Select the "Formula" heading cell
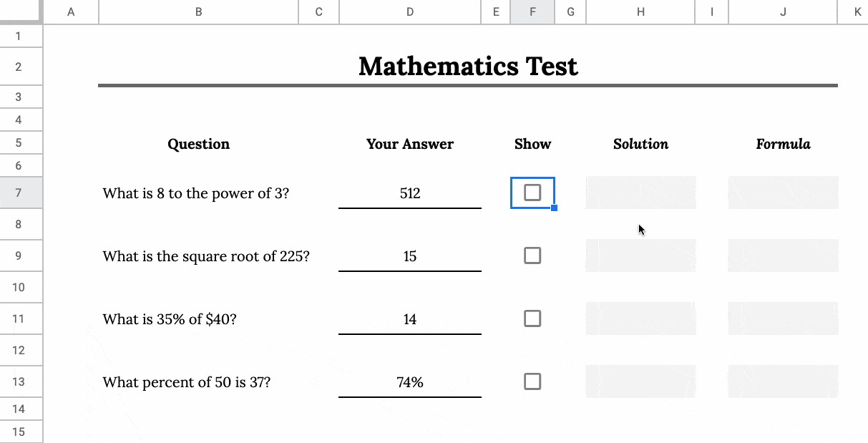Viewport: 868px width, 443px height. 783,144
